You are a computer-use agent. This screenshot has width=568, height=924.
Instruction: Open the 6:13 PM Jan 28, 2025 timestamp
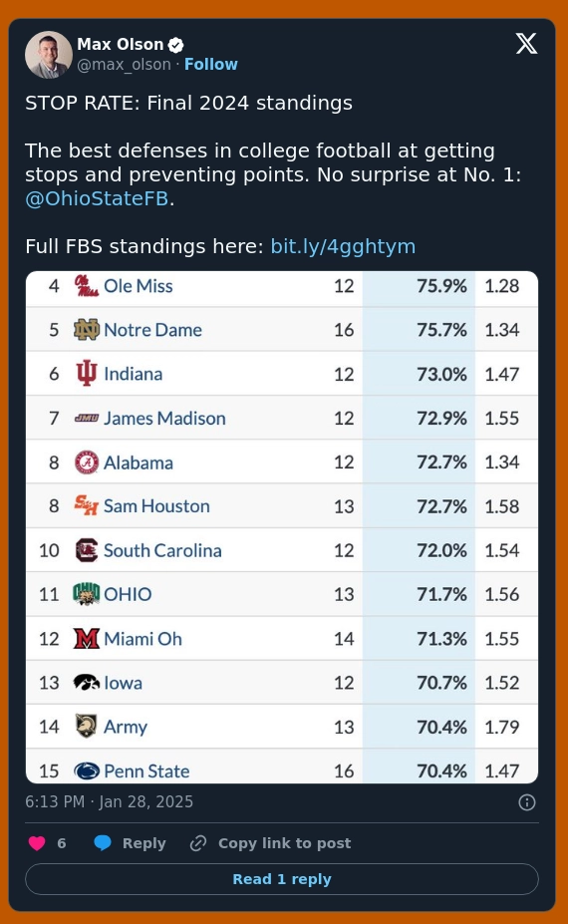tap(109, 802)
